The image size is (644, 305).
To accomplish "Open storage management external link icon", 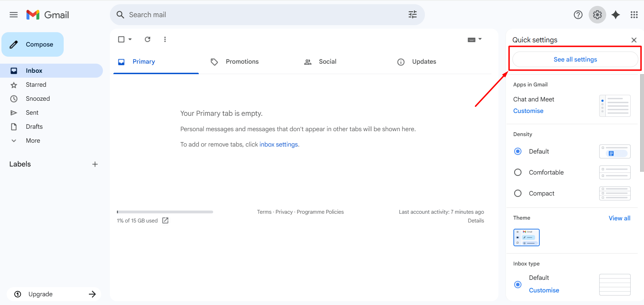I will (x=166, y=220).
